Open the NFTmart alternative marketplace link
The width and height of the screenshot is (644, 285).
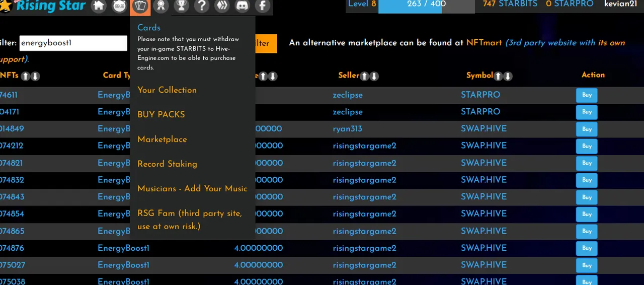pyautogui.click(x=484, y=43)
